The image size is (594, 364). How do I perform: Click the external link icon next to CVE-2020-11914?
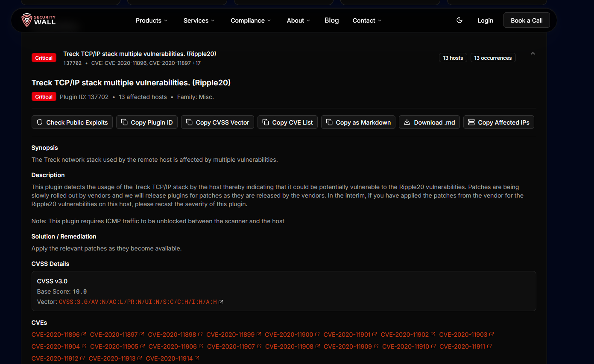197,358
